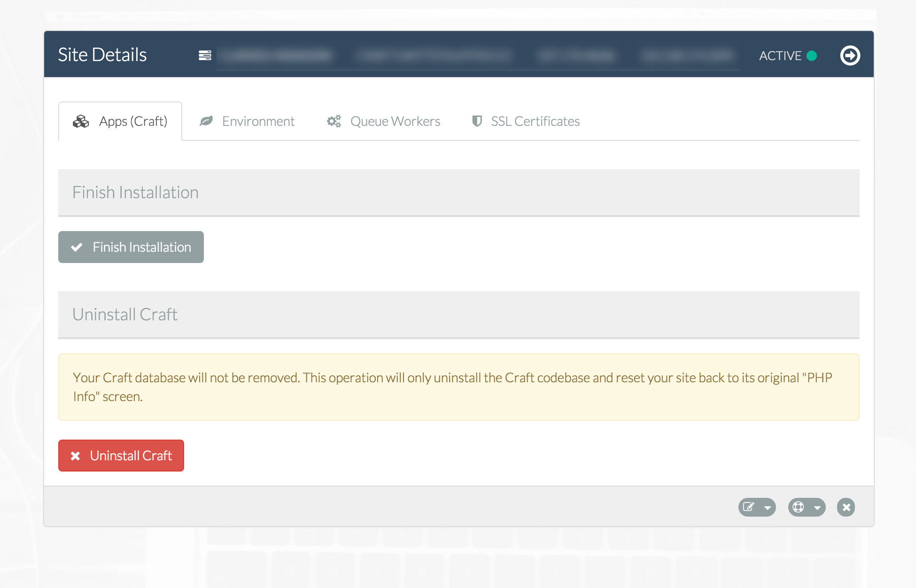Open the edit dropdown in footer
This screenshot has width=916, height=588.
click(x=757, y=507)
